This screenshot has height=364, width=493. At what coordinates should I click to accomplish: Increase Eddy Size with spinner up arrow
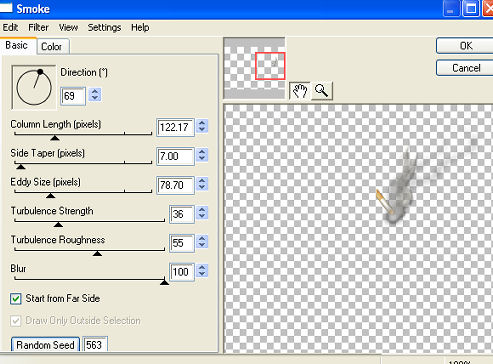tap(202, 181)
